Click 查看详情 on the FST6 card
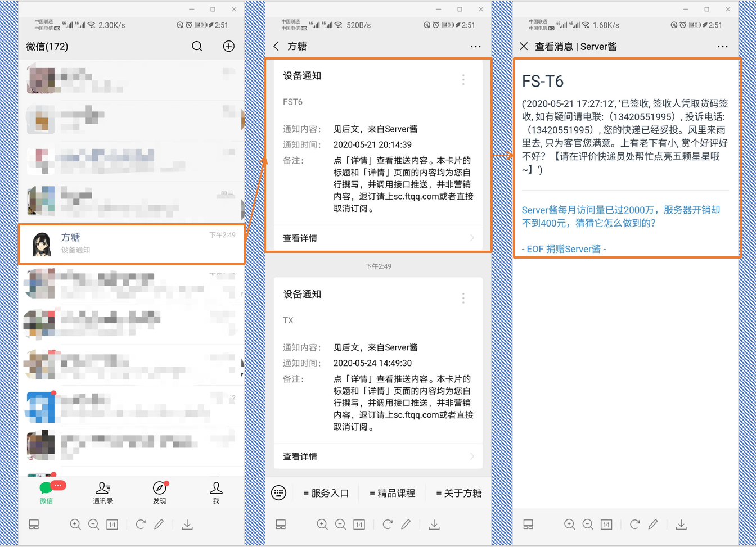 [300, 238]
